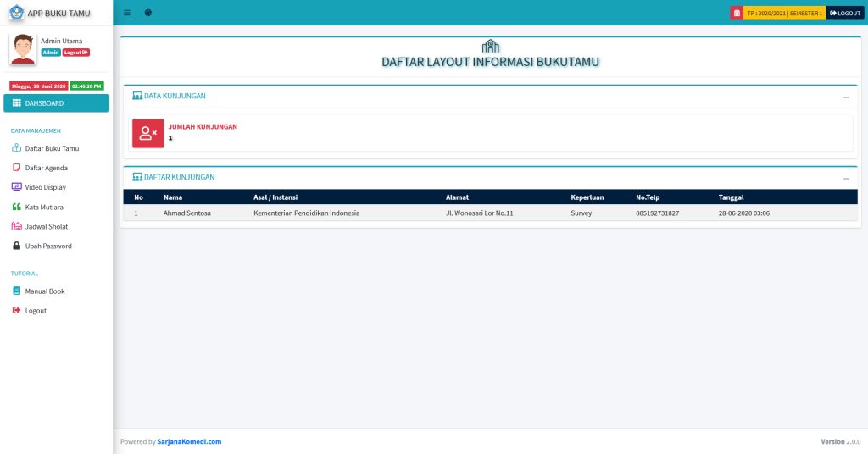Click the Daftar Layout Informasi Bukutamu heading
The height and width of the screenshot is (454, 868).
(x=491, y=62)
